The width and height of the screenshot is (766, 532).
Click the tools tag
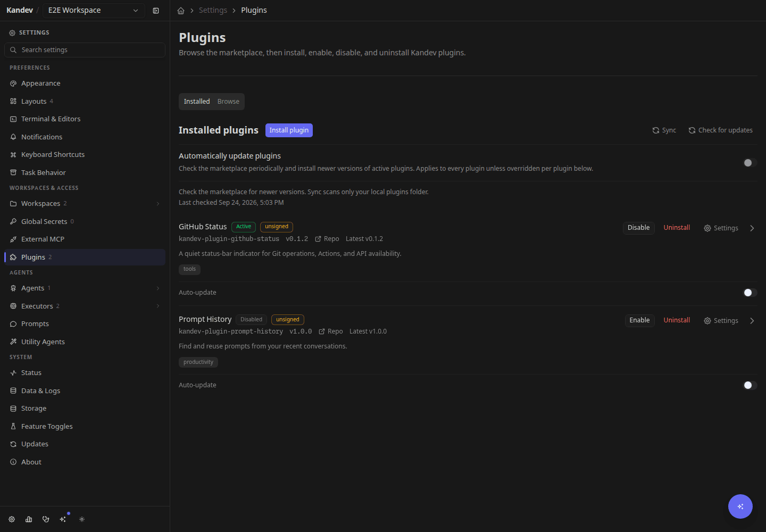click(189, 269)
